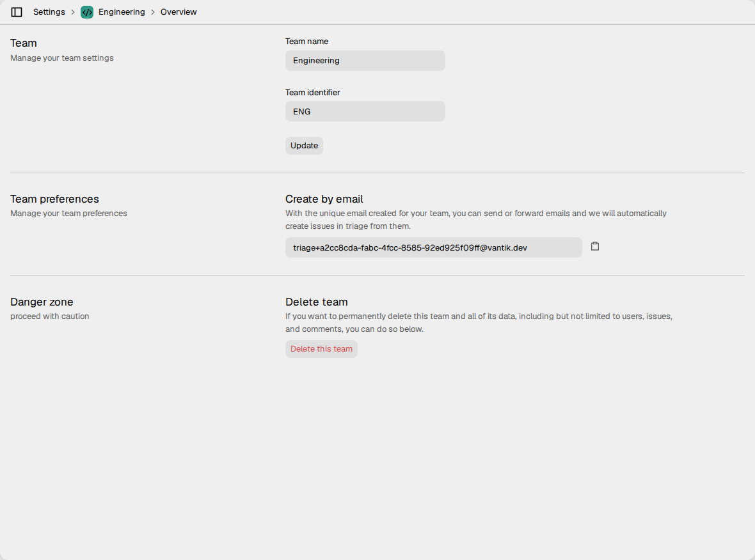Click the Update button

pyautogui.click(x=305, y=146)
